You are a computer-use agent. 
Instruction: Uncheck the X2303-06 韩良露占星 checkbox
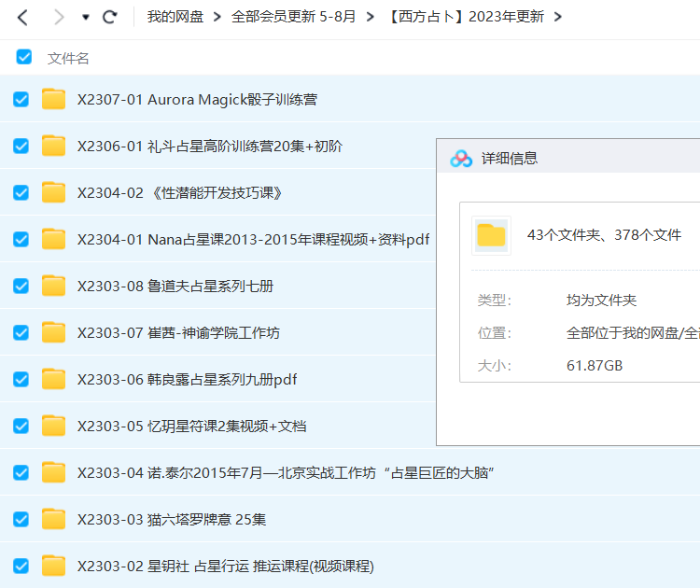tap(21, 379)
